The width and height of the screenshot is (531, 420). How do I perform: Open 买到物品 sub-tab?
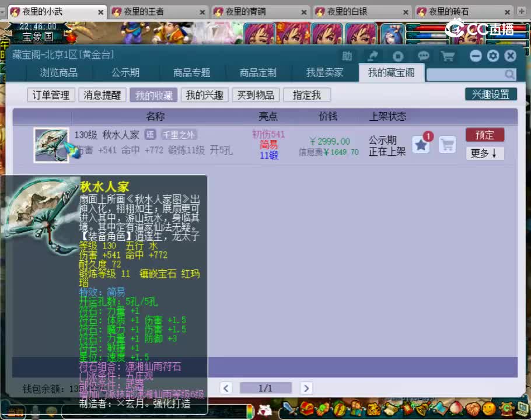[x=256, y=94]
